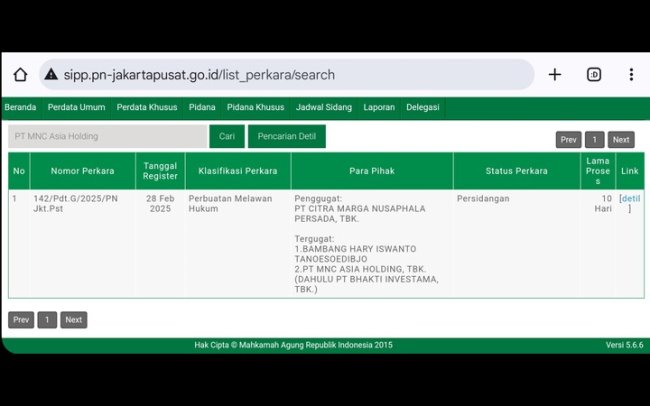The width and height of the screenshot is (650, 406).
Task: Click the Link column header
Action: 630,171
